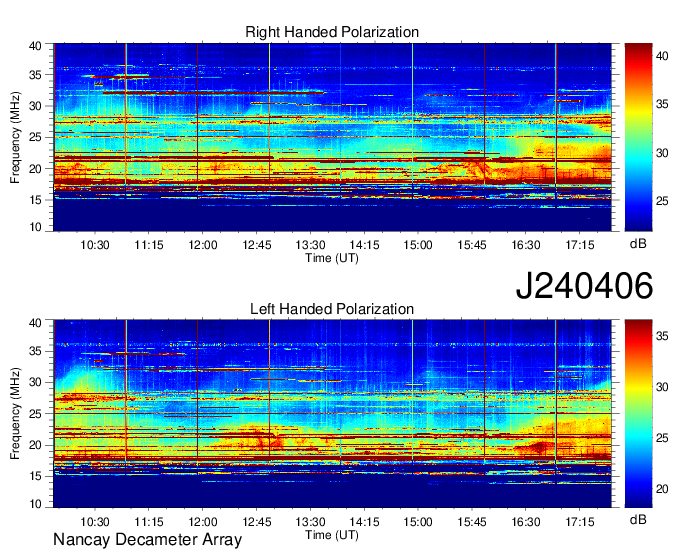Click the 'Nancay Decameter Array' caption
This screenshot has width=680, height=552.
147,540
